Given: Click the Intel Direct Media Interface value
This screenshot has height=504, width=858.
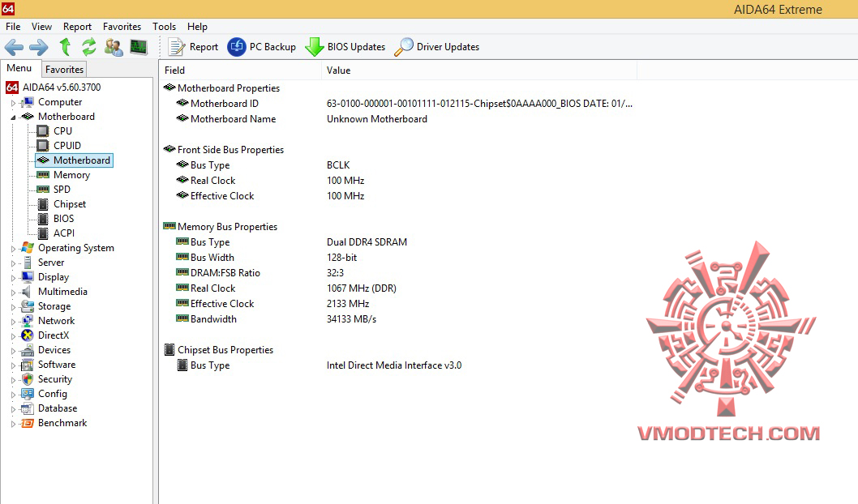Looking at the screenshot, I should tap(394, 365).
